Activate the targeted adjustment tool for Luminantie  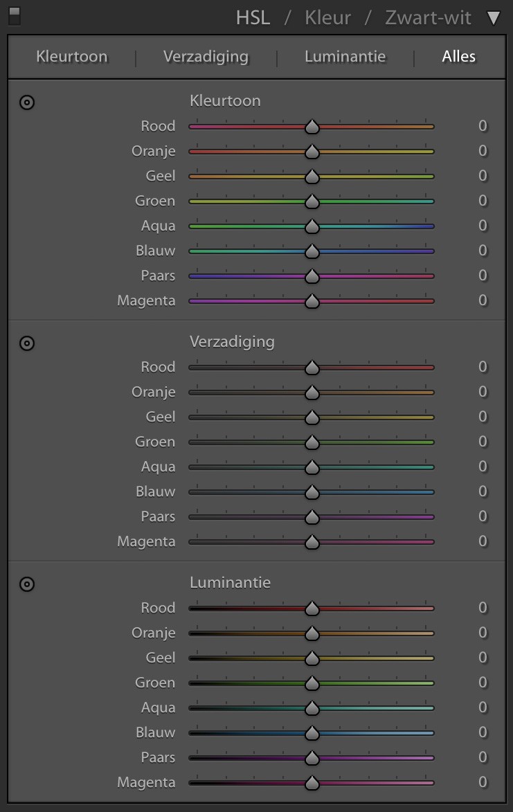tap(26, 584)
